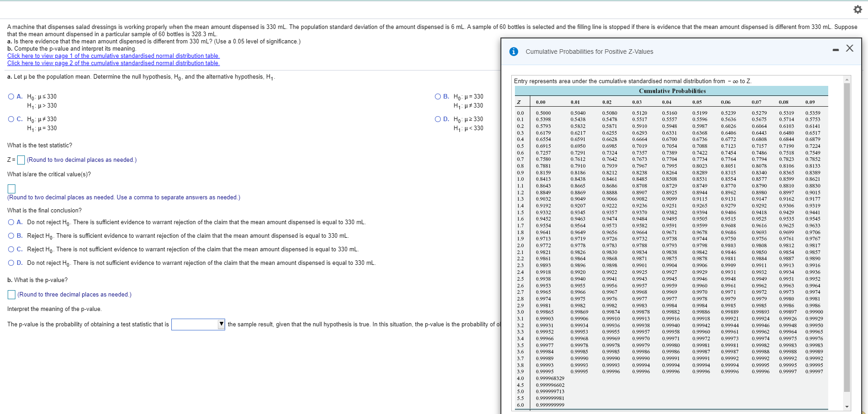Open page 1 of the normal distribution table
Screen dimensions: 868x414
(x=113, y=56)
